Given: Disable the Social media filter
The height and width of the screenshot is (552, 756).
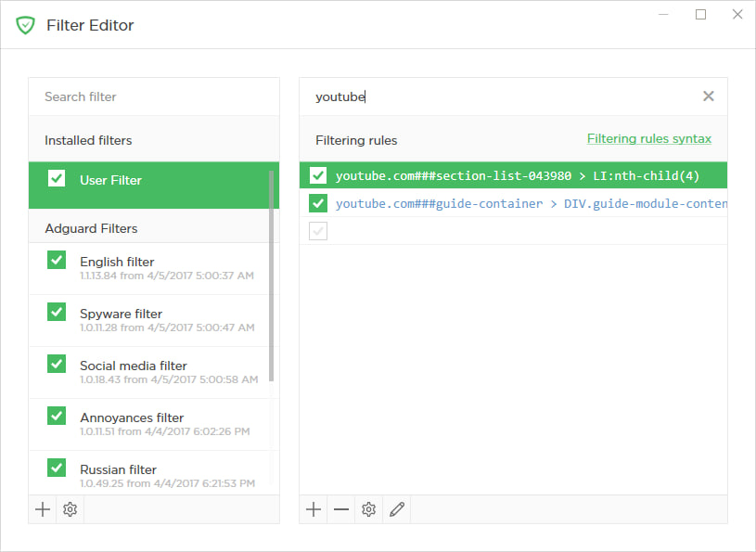Looking at the screenshot, I should [x=57, y=364].
